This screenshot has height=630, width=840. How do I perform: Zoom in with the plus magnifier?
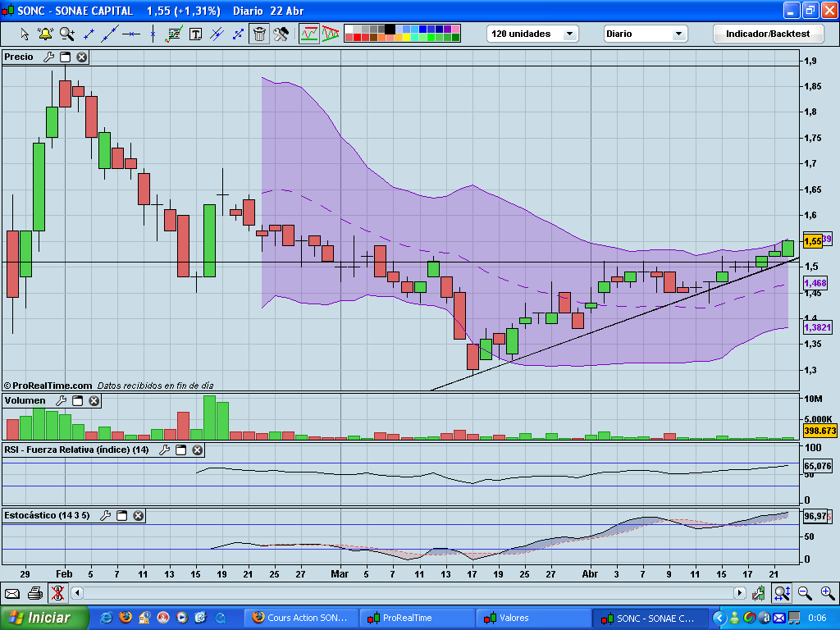point(827,592)
